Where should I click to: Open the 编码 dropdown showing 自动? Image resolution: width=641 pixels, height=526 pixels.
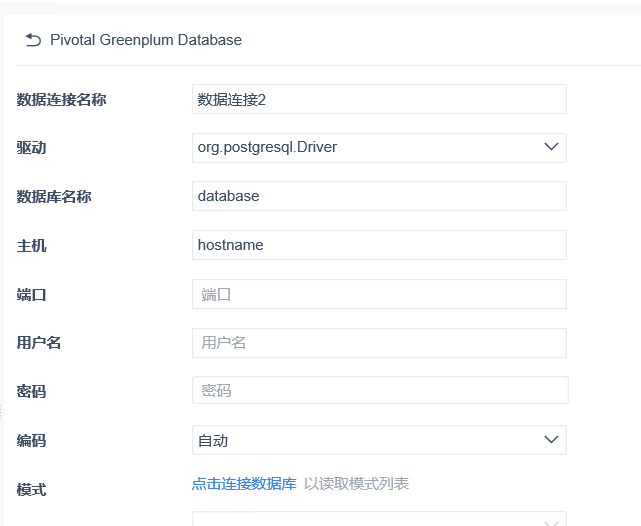(379, 440)
